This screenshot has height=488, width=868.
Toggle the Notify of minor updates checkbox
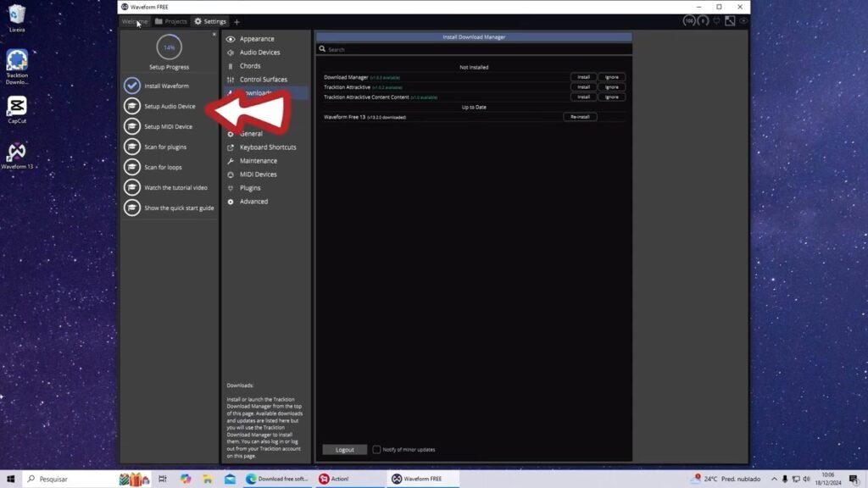[x=376, y=449]
